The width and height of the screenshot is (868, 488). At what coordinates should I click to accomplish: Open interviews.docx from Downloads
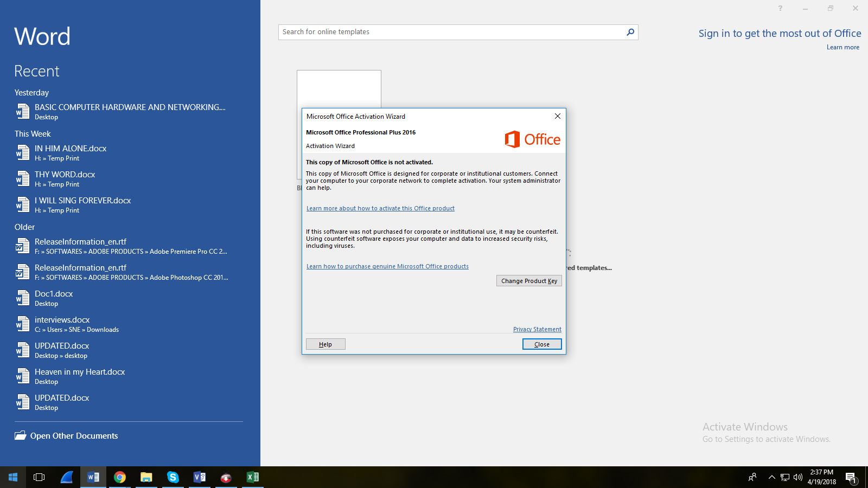click(x=130, y=324)
